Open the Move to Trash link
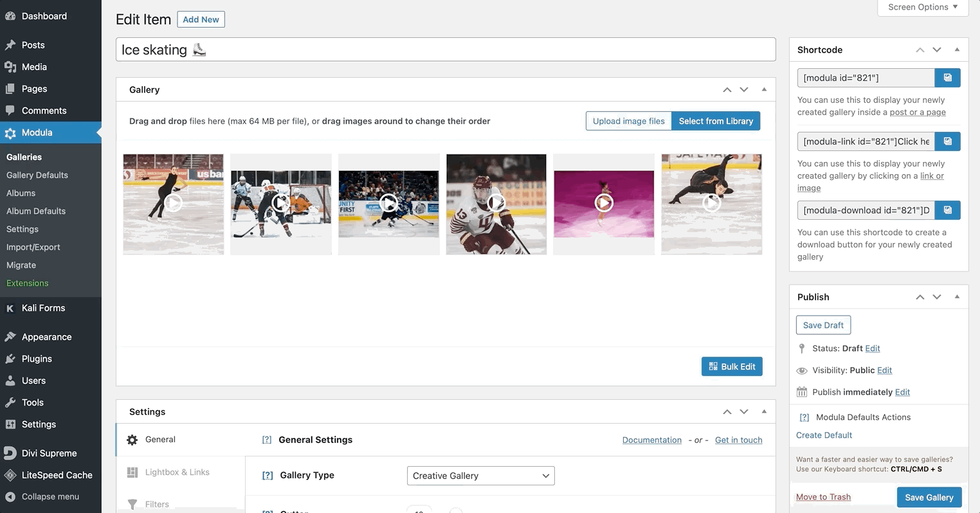 [823, 497]
